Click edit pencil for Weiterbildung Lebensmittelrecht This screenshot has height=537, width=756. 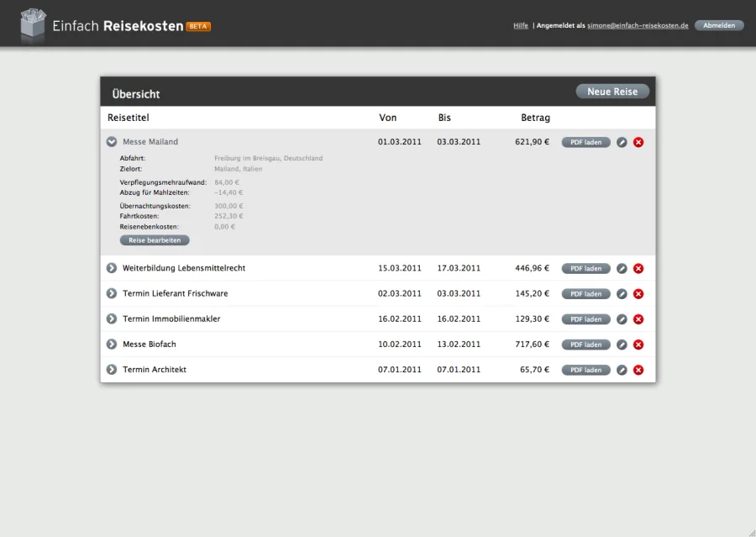622,269
